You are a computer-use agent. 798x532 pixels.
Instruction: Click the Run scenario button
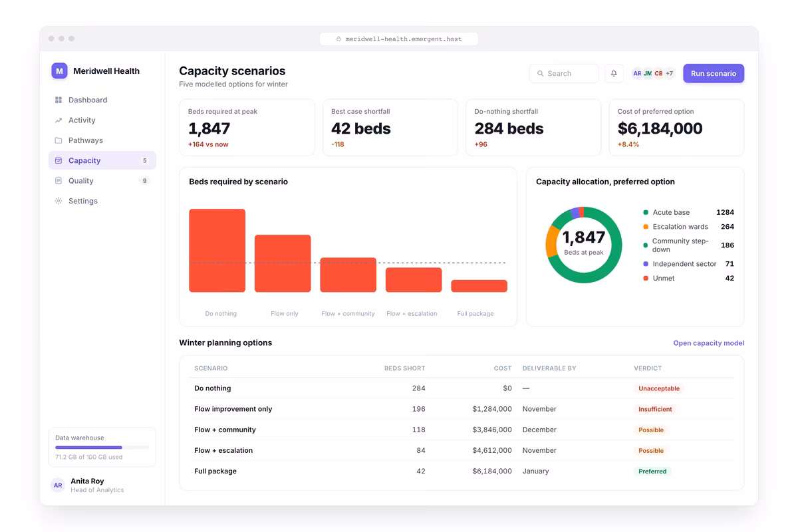coord(714,74)
